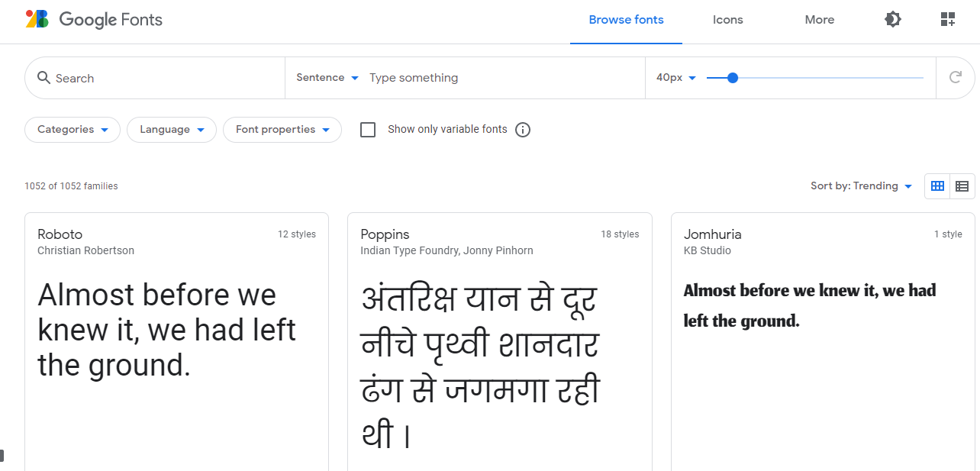This screenshot has width=980, height=471.
Task: Click the 1052 of 1052 families count
Action: pos(71,186)
